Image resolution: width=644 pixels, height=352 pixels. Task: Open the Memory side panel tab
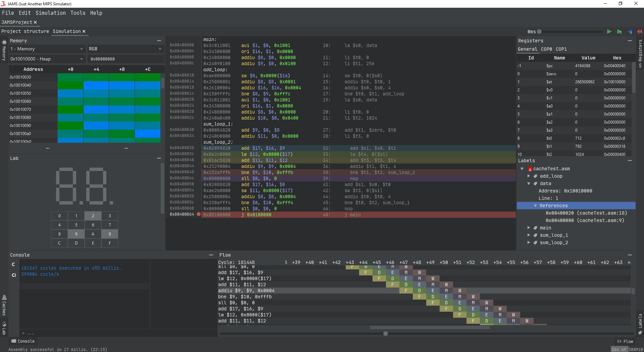click(4, 50)
